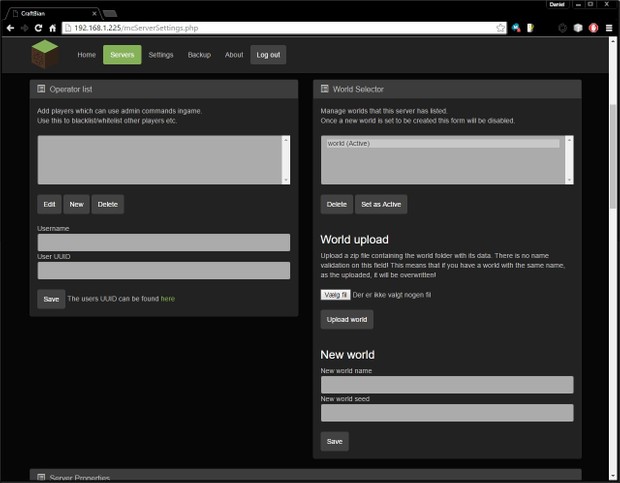The height and width of the screenshot is (483, 620).
Task: Click the Operator list panel icon
Action: 41,89
